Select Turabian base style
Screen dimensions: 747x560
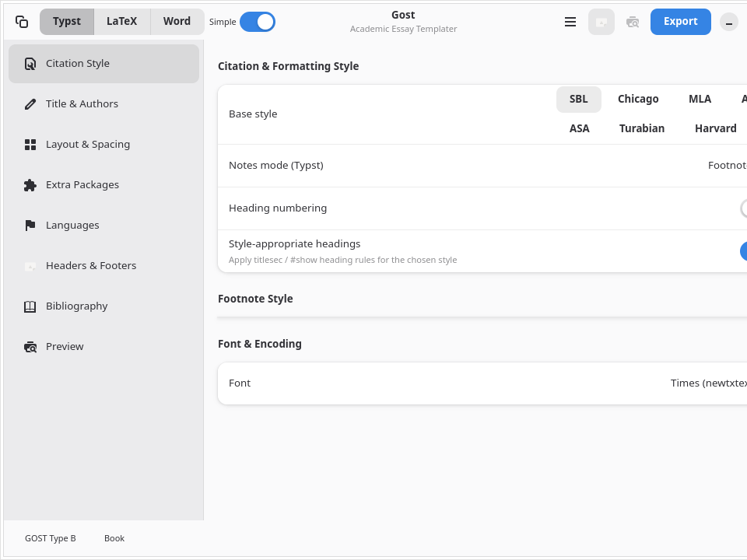tap(642, 129)
